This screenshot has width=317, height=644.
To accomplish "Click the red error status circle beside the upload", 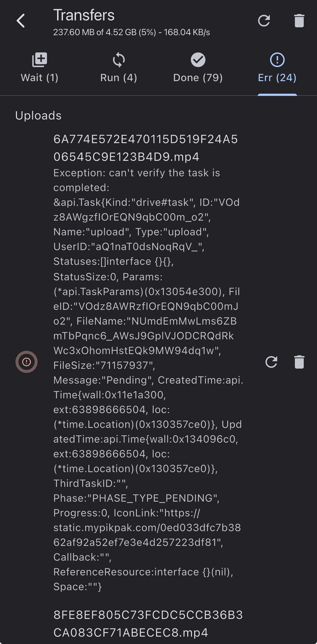I will tap(27, 362).
